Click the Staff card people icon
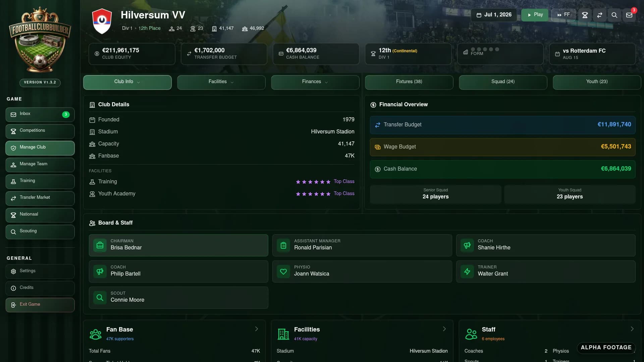644x362 pixels. coord(471,334)
